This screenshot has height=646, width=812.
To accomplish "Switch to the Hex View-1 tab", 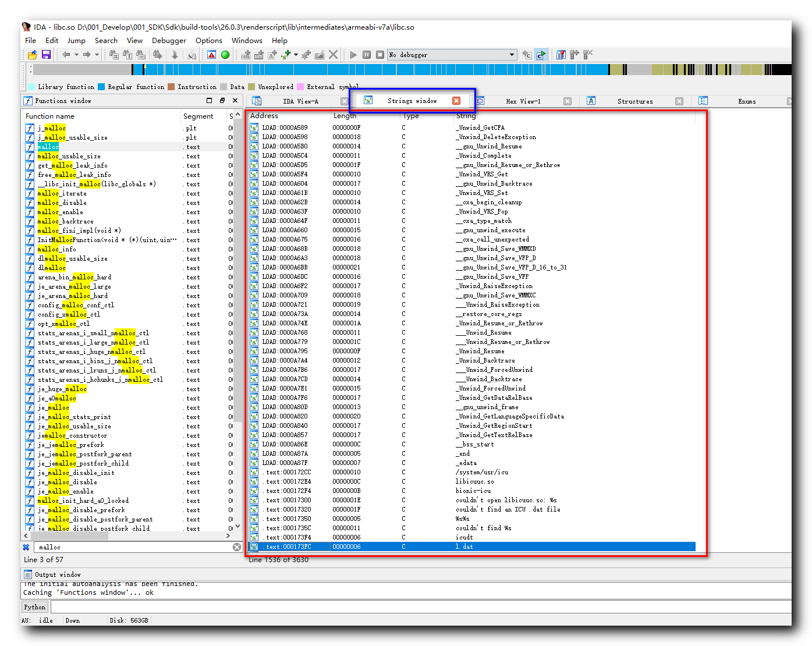I will (x=523, y=101).
